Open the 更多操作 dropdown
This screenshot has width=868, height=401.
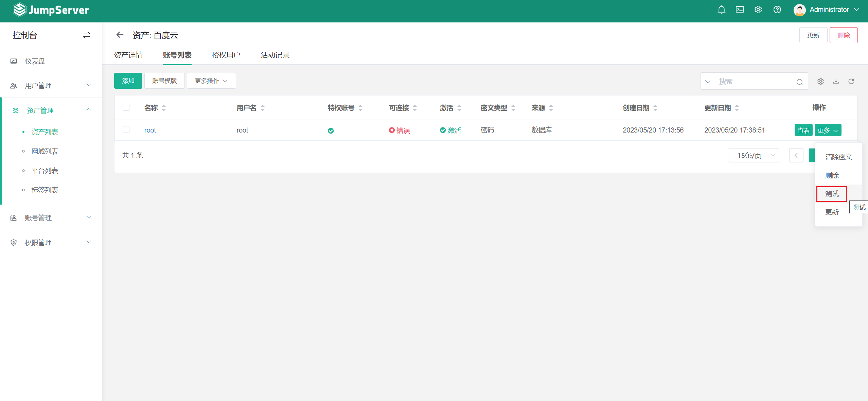point(211,81)
